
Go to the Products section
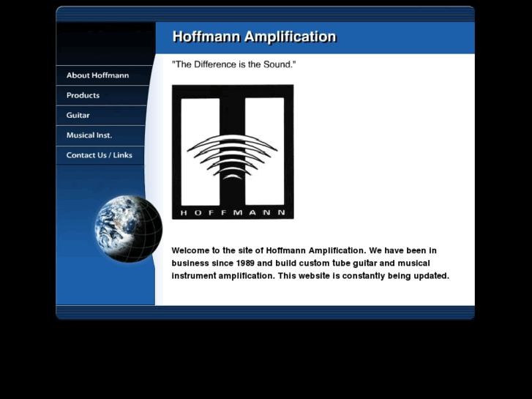(101, 95)
